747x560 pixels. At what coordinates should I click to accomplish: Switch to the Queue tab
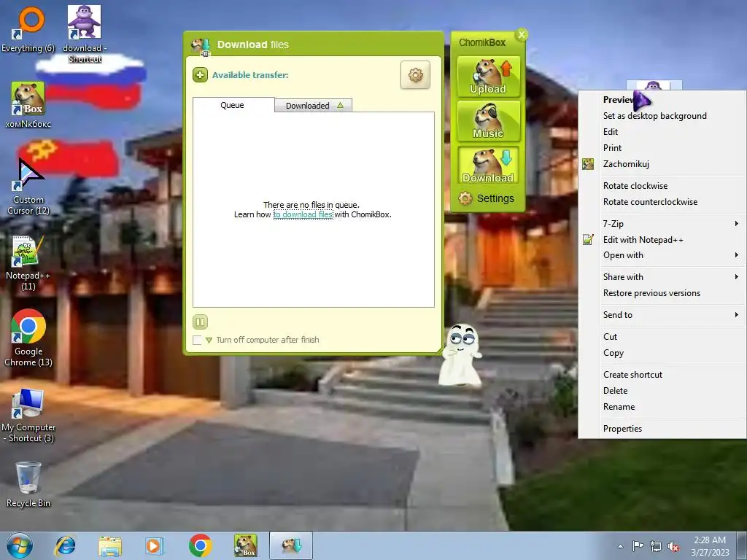(233, 105)
